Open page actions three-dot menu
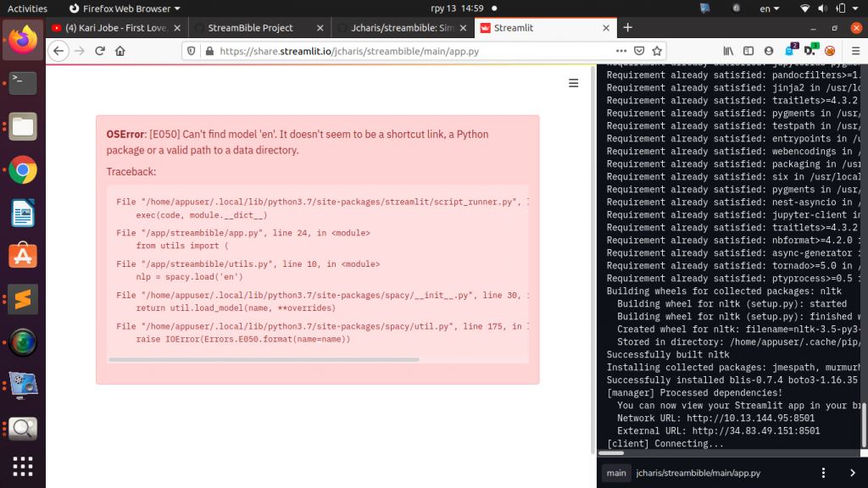The width and height of the screenshot is (868, 488). [621, 51]
